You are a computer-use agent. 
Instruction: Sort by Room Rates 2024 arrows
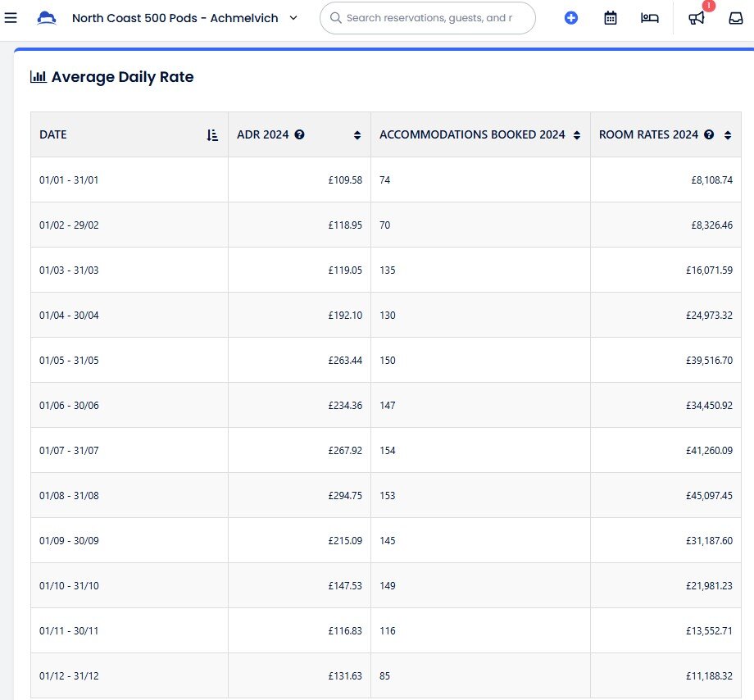point(727,135)
